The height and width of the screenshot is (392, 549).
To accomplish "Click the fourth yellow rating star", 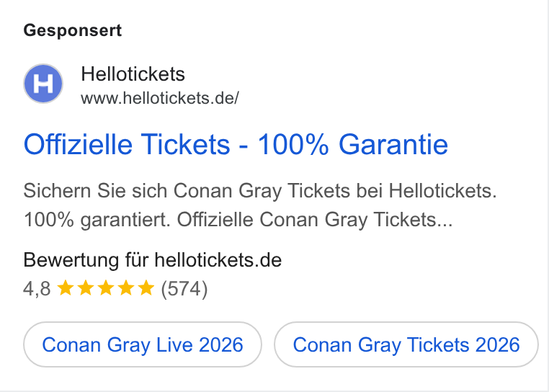I will (x=125, y=288).
